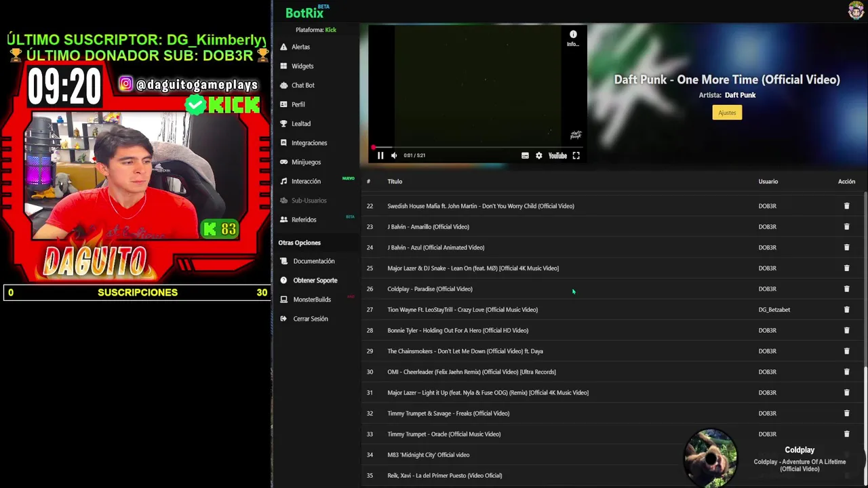Viewport: 868px width, 488px height.
Task: Select M83 'Midnight City' song title
Action: coord(429,455)
